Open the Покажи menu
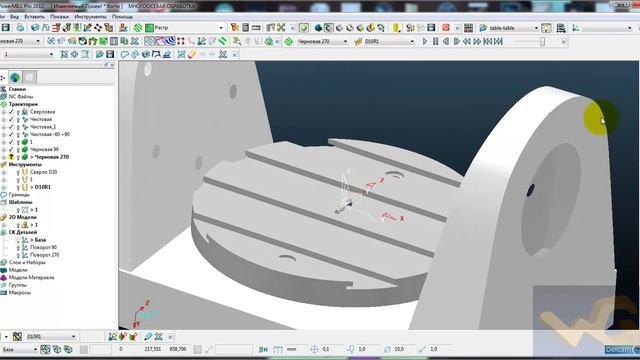Screen dimensions: 640x360 pyautogui.click(x=60, y=17)
